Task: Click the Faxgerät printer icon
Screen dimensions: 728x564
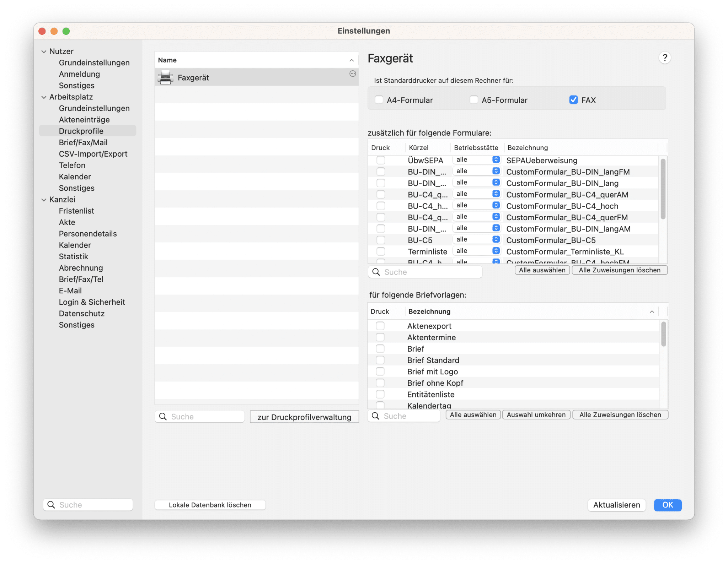Action: (x=165, y=77)
